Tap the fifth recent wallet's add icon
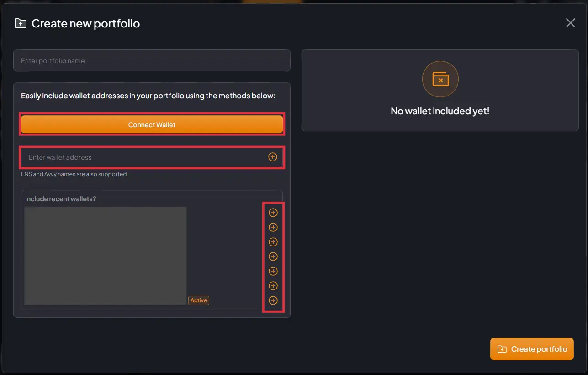The image size is (588, 375). (273, 271)
